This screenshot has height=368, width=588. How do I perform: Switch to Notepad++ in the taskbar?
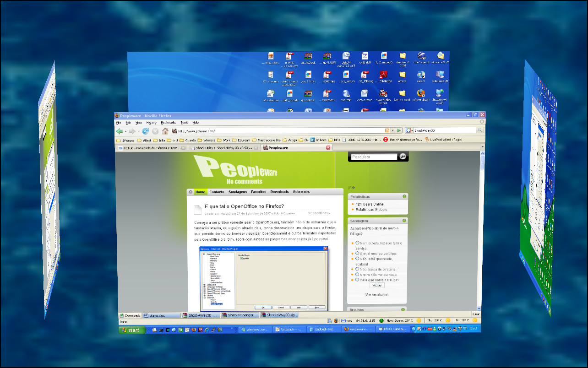tap(289, 329)
